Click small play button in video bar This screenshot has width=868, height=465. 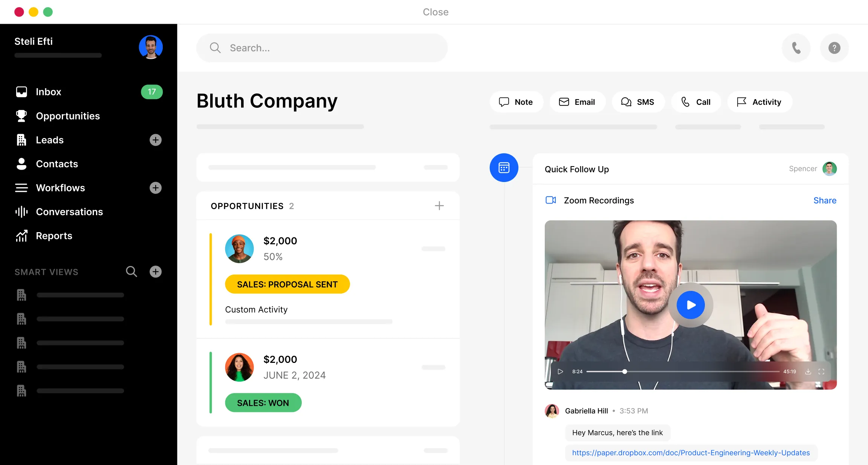(x=560, y=372)
